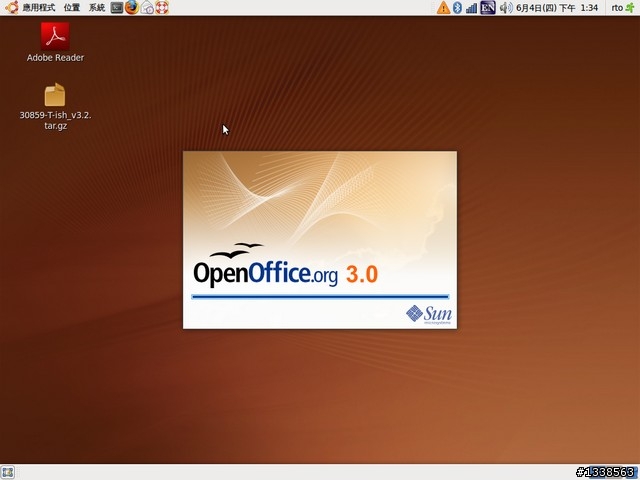The image size is (640, 480).
Task: Select the 30859-T-ish_v3.2.tar.gz archive file
Action: tap(55, 107)
